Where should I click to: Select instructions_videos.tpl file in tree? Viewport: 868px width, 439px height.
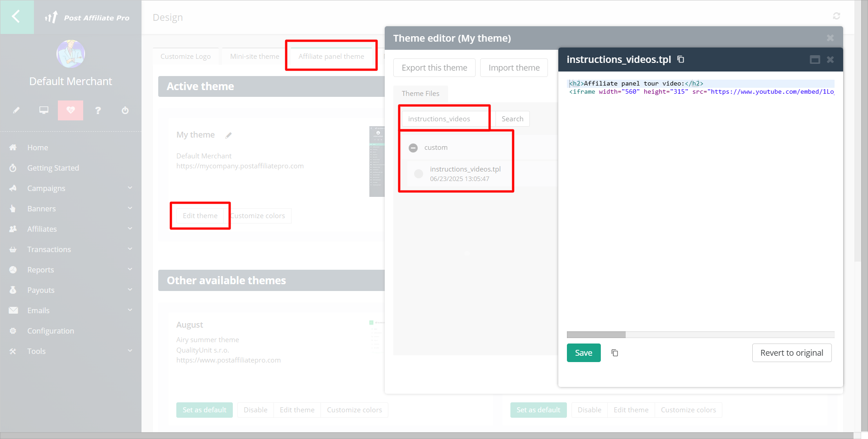tap(465, 169)
